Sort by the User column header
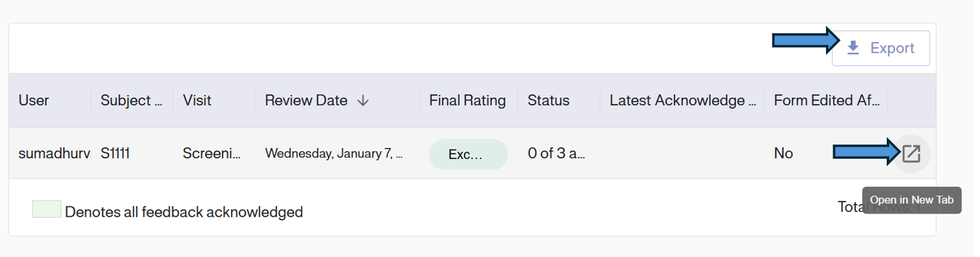This screenshot has width=980, height=257. click(34, 101)
